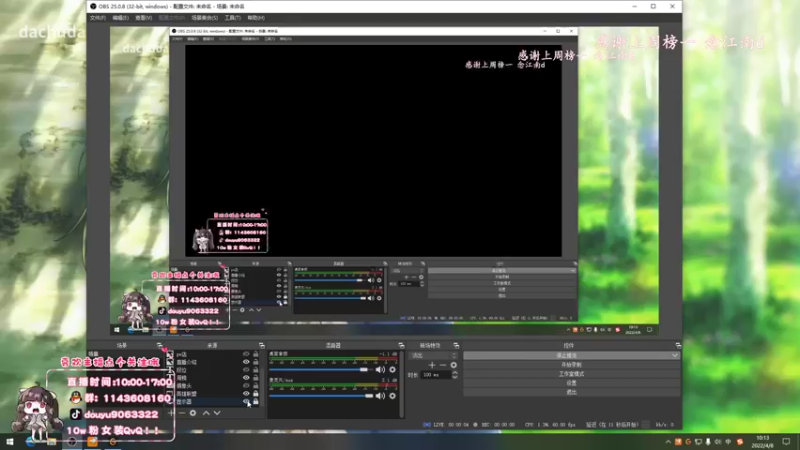The image size is (800, 450).
Task: Toggle visibility of the 直播介绍 source
Action: (246, 362)
